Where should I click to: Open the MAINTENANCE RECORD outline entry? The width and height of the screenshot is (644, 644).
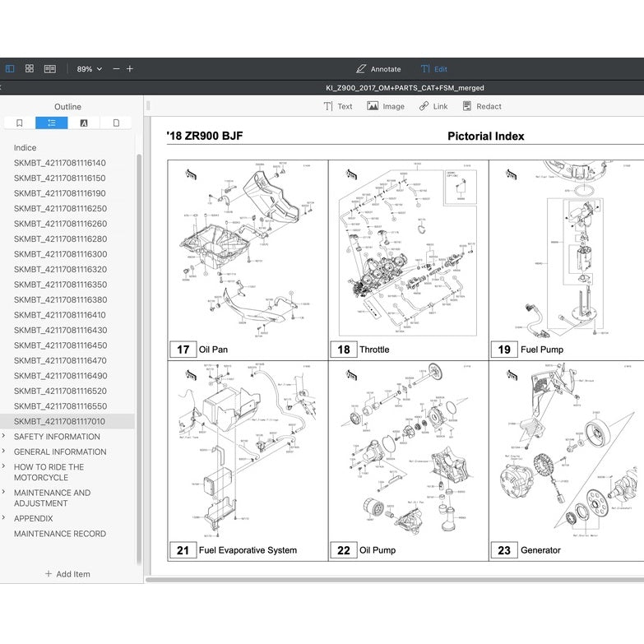pyautogui.click(x=59, y=534)
